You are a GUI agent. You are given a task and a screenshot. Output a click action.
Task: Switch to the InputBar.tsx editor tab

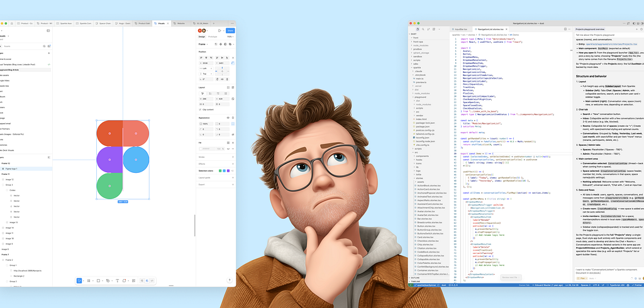[x=460, y=30]
